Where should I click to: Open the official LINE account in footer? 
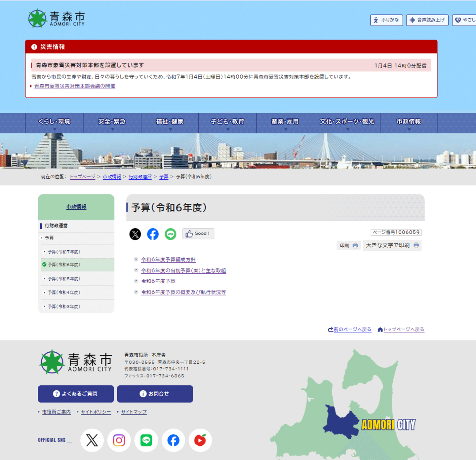pyautogui.click(x=146, y=440)
